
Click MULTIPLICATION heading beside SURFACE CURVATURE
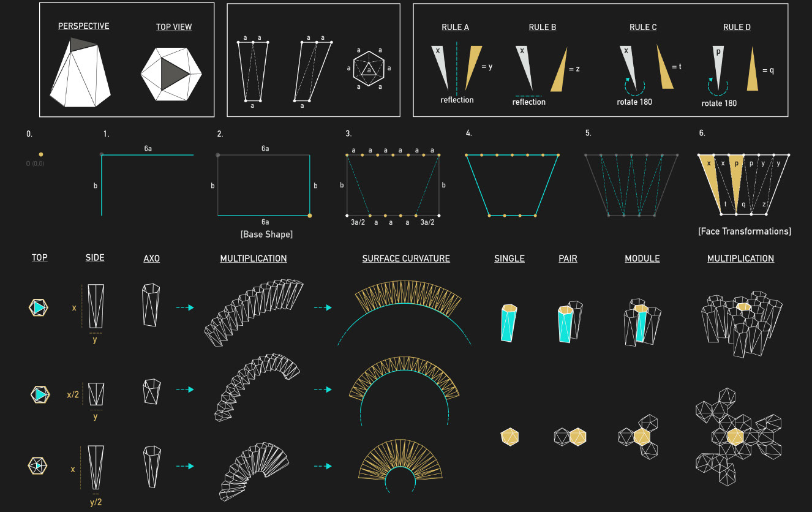pos(254,258)
